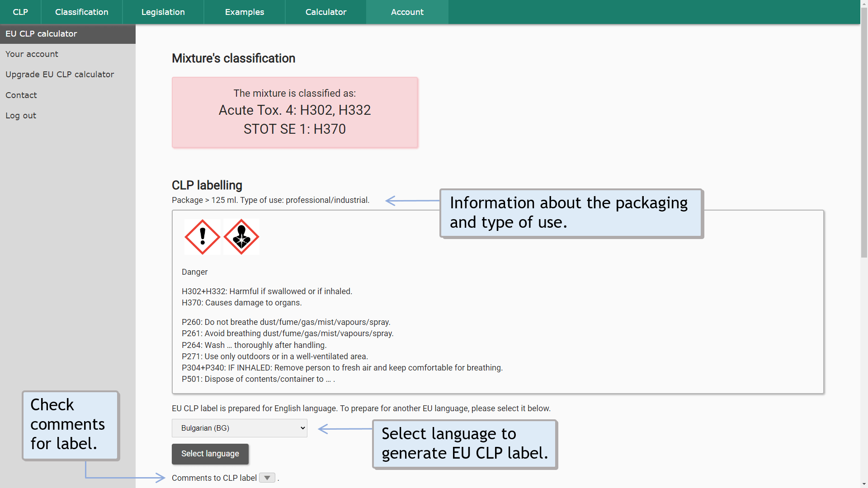Open the Calculator menu item

point(326,12)
